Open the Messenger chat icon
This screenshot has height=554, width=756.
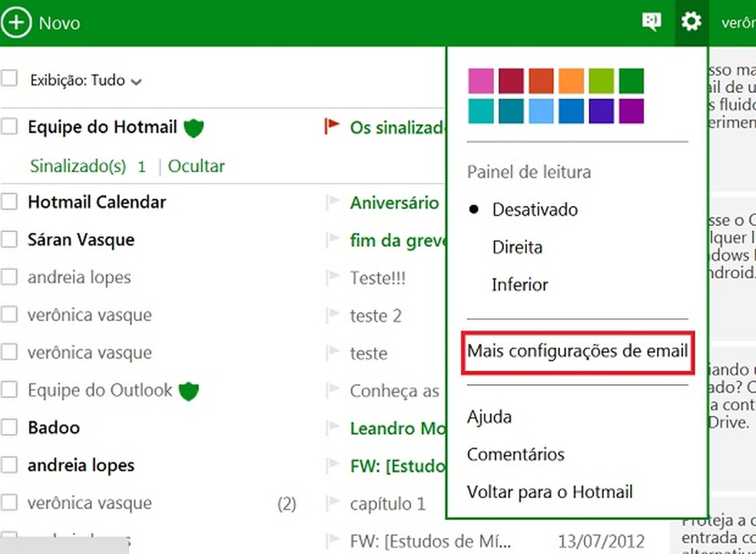(x=651, y=22)
